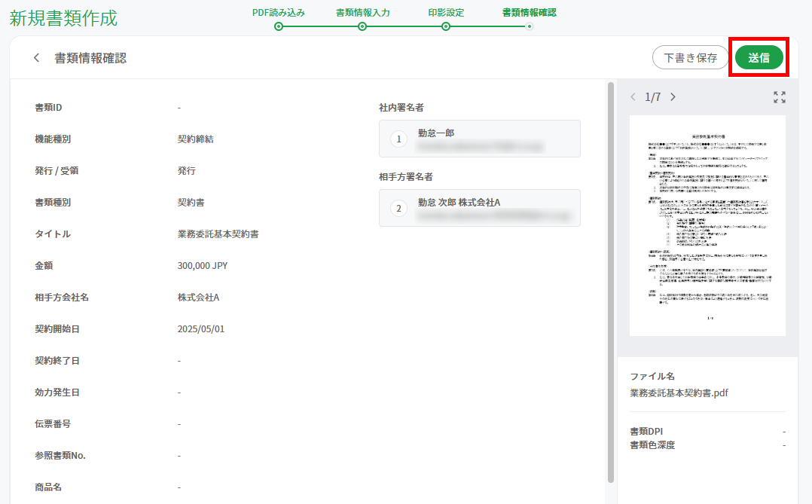812x504 pixels.
Task: Click signer order number 1 badge
Action: [398, 139]
